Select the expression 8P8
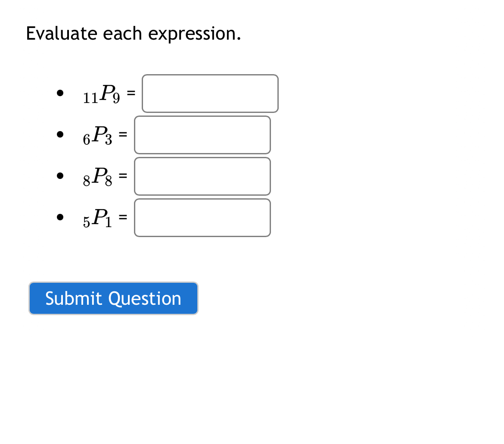The width and height of the screenshot is (504, 444). [98, 176]
